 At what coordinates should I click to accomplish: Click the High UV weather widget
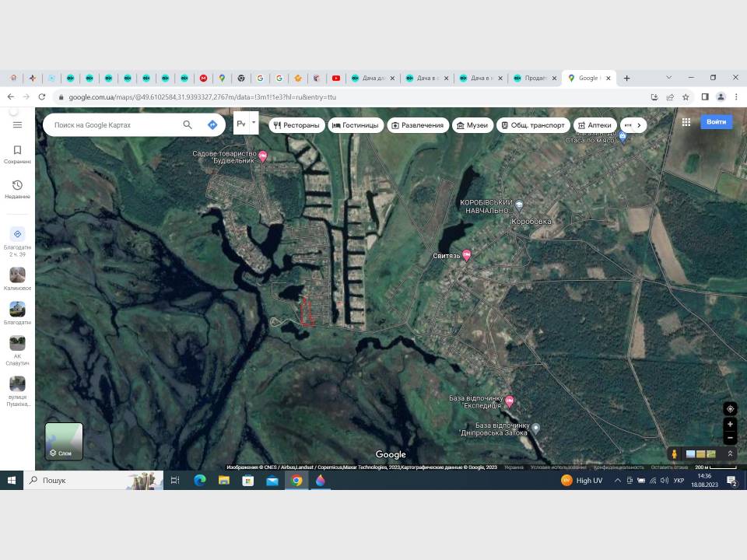coord(582,481)
